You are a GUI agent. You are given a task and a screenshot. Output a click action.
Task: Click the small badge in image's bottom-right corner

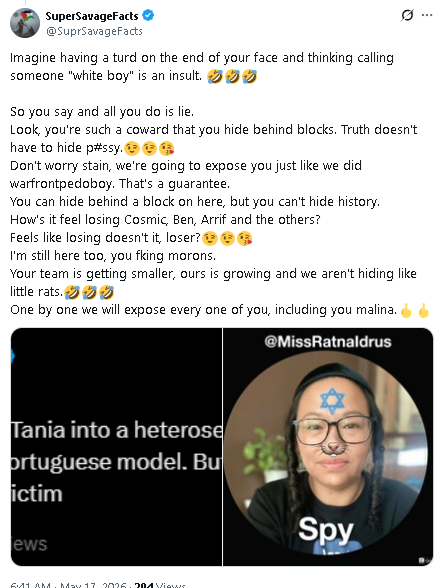click(x=424, y=560)
